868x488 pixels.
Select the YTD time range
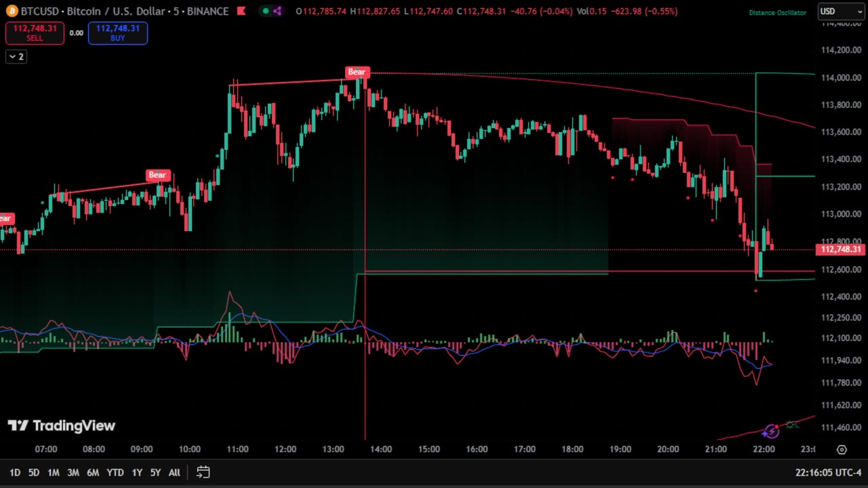click(x=115, y=472)
